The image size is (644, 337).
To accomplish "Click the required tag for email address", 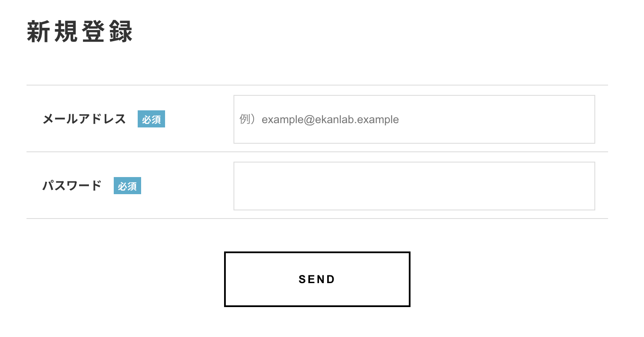I will (x=151, y=119).
